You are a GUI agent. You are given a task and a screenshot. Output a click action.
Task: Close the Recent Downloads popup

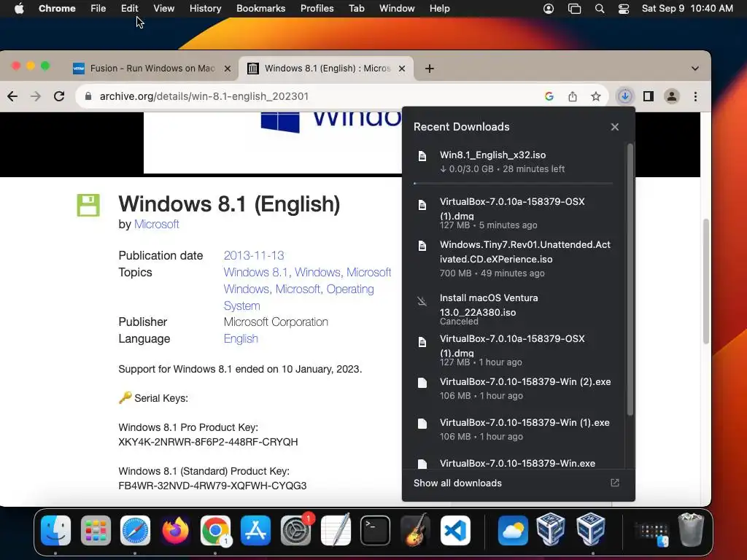pos(614,127)
